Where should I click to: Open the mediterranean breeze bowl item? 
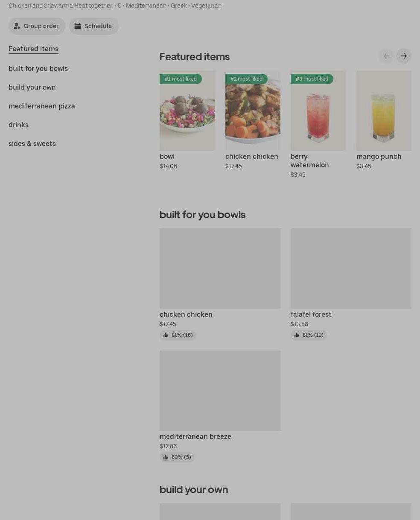click(x=220, y=391)
